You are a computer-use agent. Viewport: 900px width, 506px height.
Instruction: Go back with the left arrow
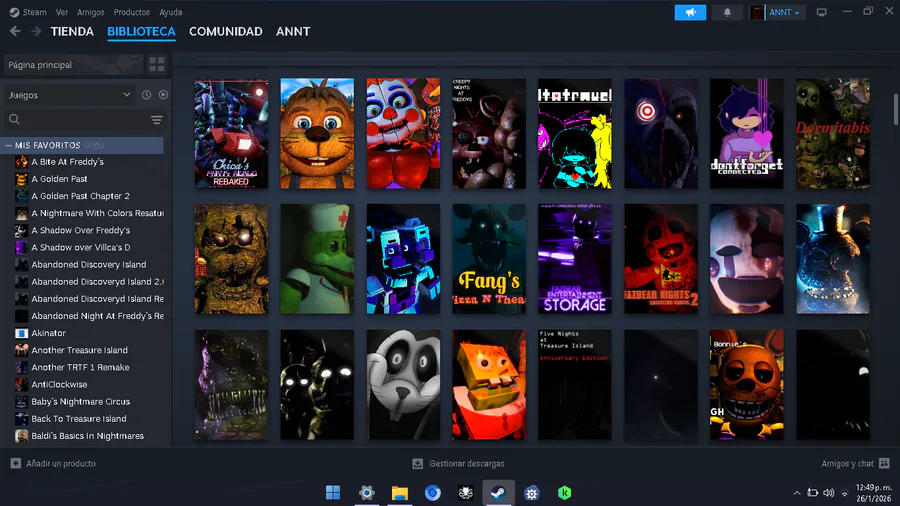click(15, 32)
